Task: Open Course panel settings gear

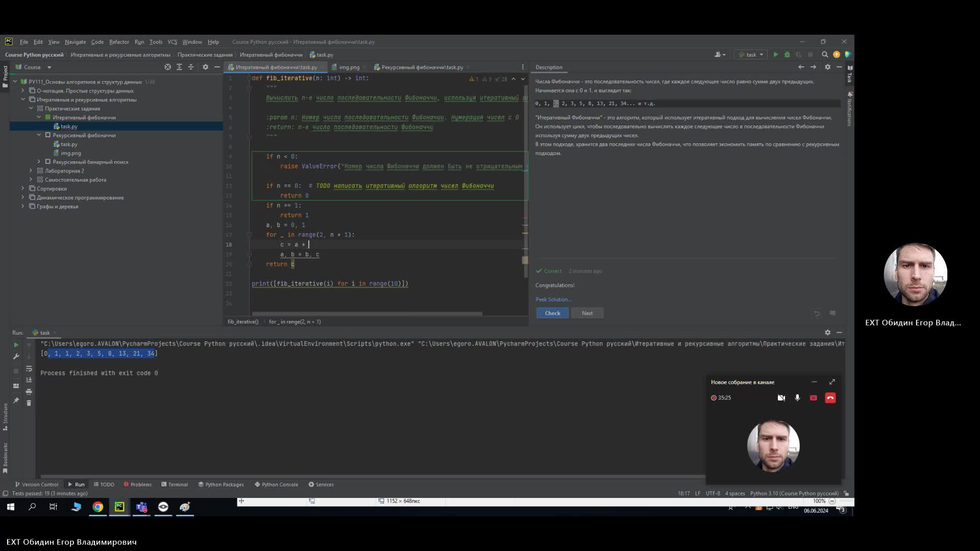Action: pyautogui.click(x=205, y=67)
